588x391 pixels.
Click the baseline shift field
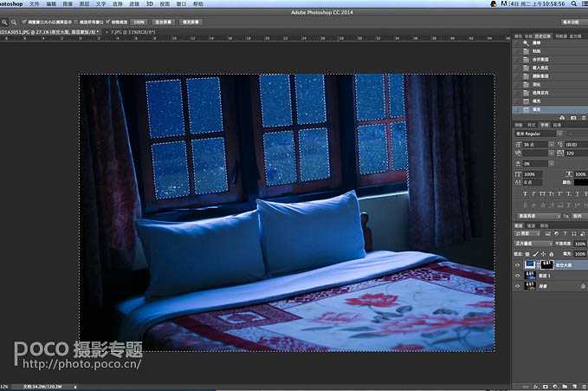[533, 182]
